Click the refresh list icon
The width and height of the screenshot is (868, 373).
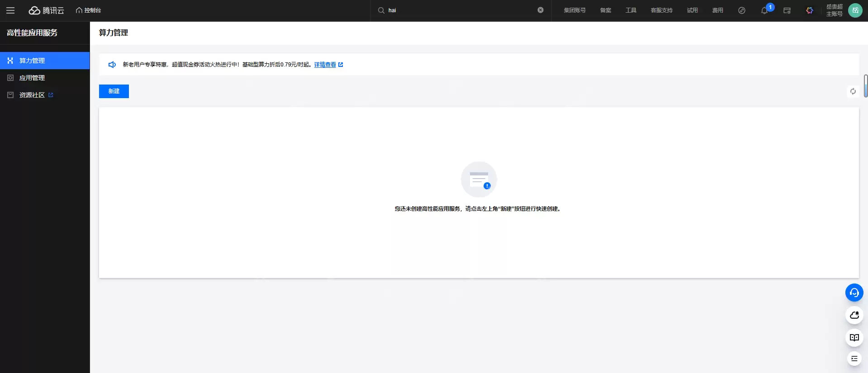point(853,91)
